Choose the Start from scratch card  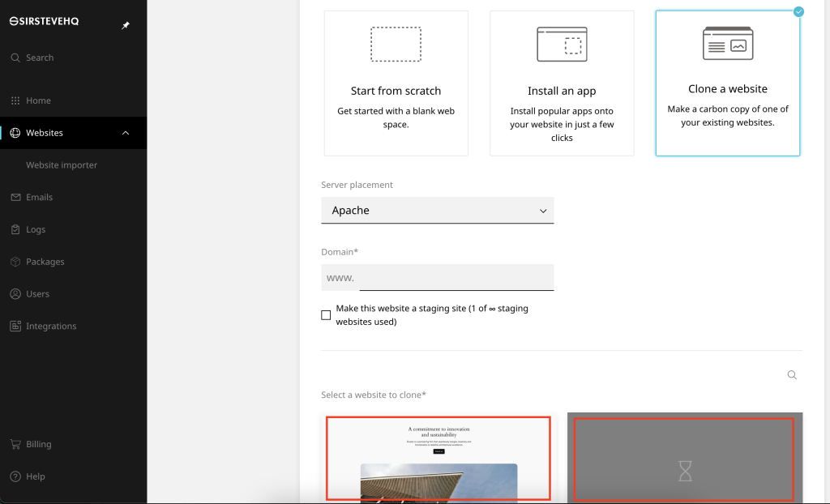pyautogui.click(x=396, y=83)
